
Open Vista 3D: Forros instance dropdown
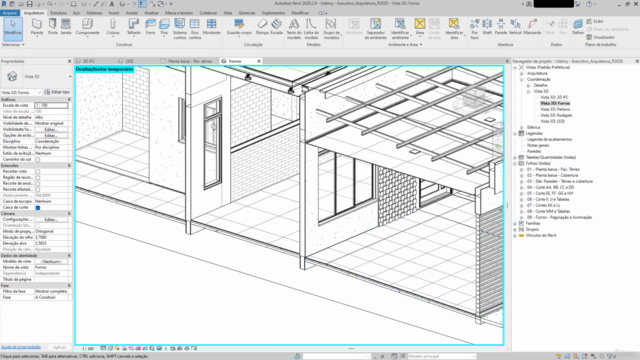tap(21, 92)
